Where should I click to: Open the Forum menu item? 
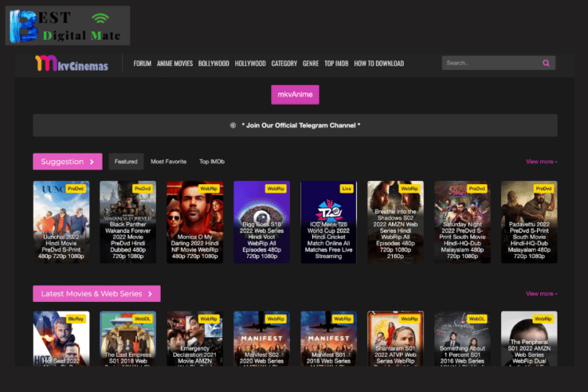(142, 64)
